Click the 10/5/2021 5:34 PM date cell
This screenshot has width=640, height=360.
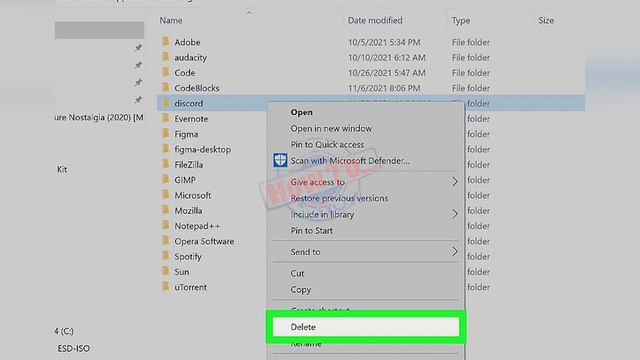point(384,42)
